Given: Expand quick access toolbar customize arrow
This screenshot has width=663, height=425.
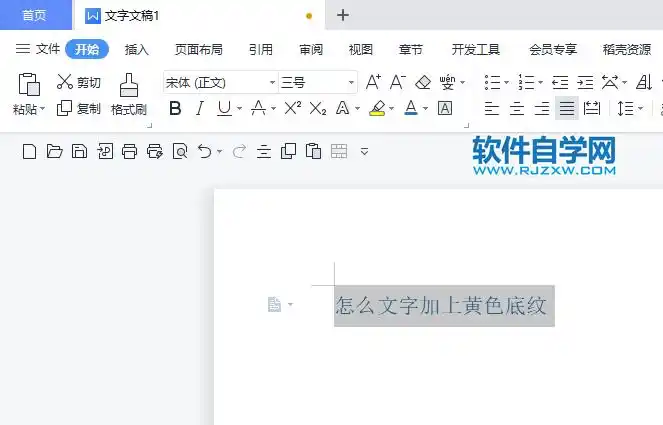Looking at the screenshot, I should [364, 151].
